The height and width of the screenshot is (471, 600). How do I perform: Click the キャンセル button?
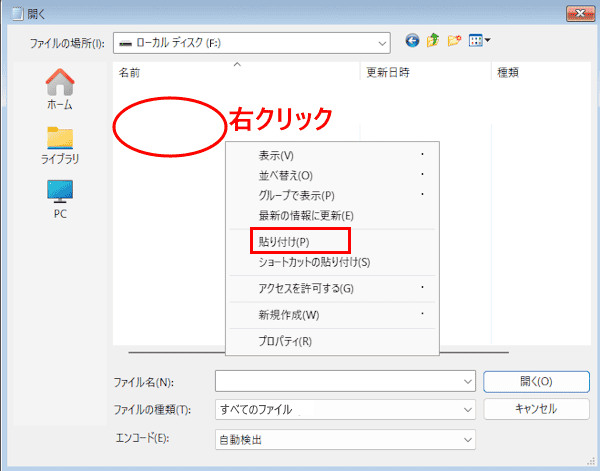[536, 409]
